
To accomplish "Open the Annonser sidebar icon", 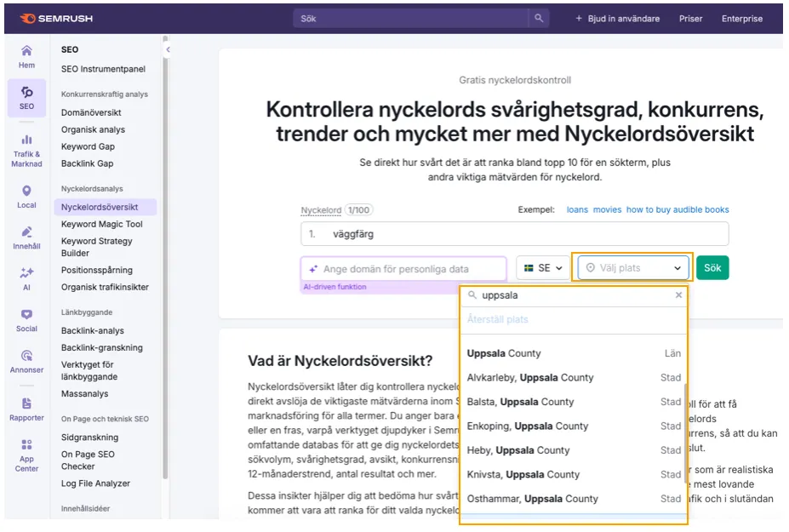I will pos(26,362).
